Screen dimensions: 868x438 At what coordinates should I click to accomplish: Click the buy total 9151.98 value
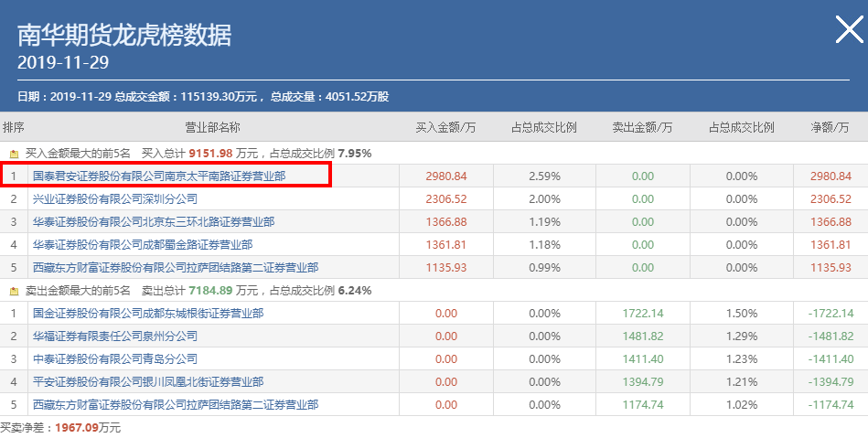click(210, 154)
